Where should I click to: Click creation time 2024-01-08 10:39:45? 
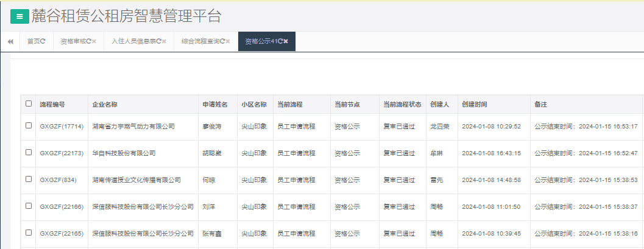pos(491,233)
